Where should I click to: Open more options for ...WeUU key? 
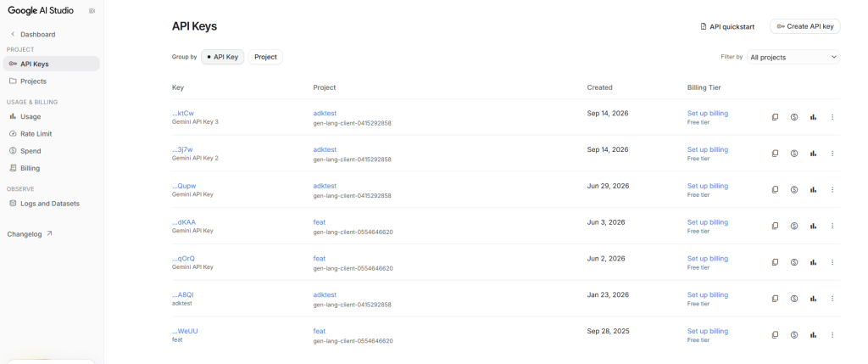832,334
